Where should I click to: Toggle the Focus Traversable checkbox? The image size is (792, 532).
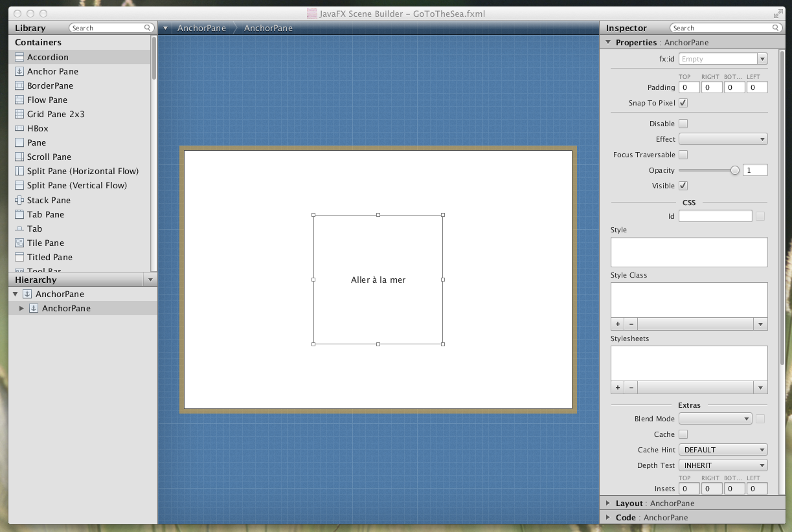(x=683, y=155)
